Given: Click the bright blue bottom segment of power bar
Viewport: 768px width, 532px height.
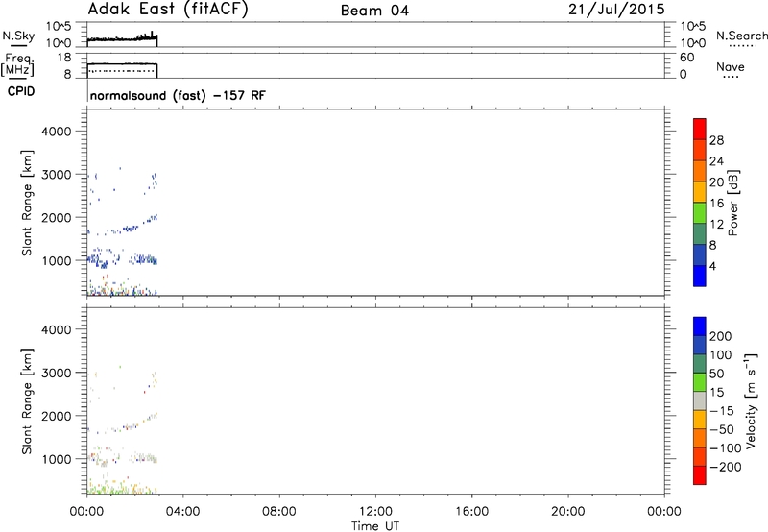Looking at the screenshot, I should coord(700,276).
